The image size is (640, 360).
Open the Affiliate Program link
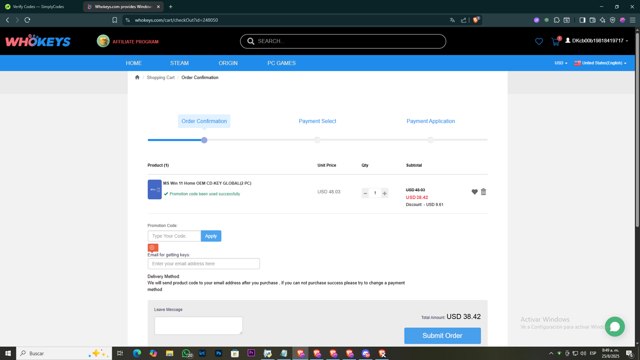[128, 41]
